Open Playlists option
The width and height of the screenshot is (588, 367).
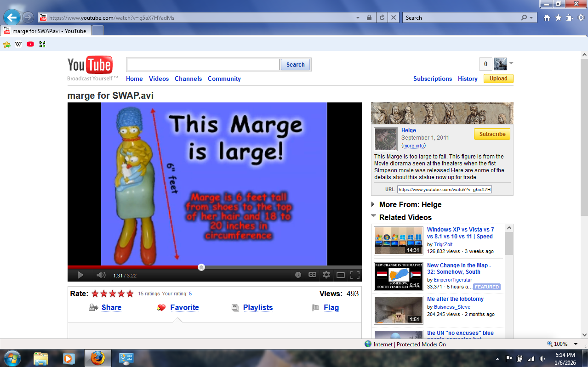click(258, 308)
